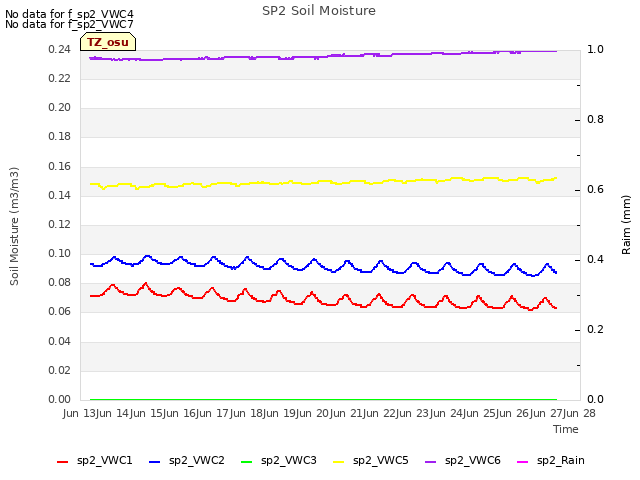Click the SP2 Soil Moisture chart title
The image size is (640, 480).
click(319, 11)
